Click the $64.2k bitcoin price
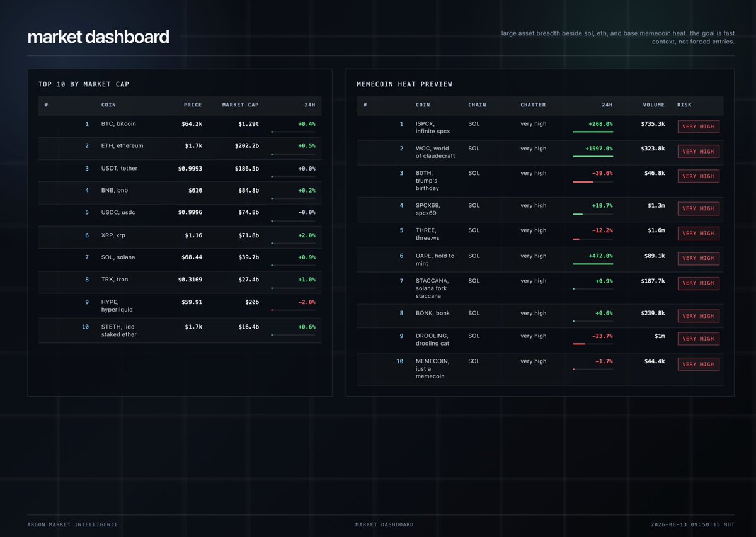The image size is (756, 537). [192, 124]
